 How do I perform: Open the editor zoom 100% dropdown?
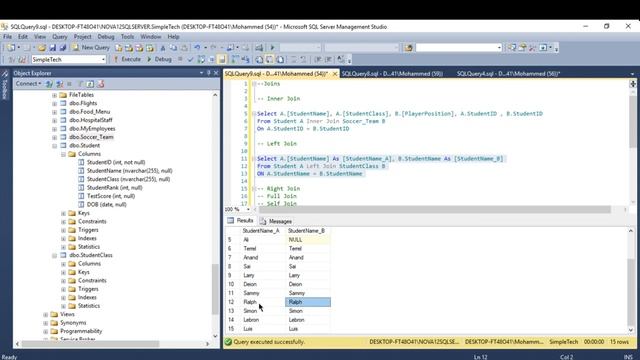coord(248,209)
